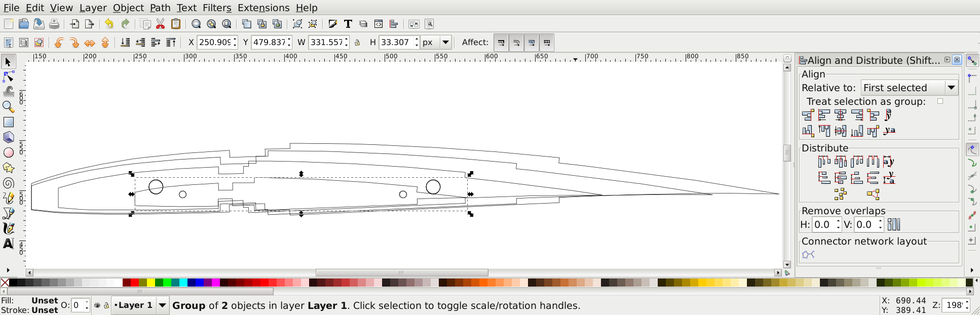Screen dimensions: 980x315
Task: Click the Undo icon in toolbar
Action: (109, 24)
